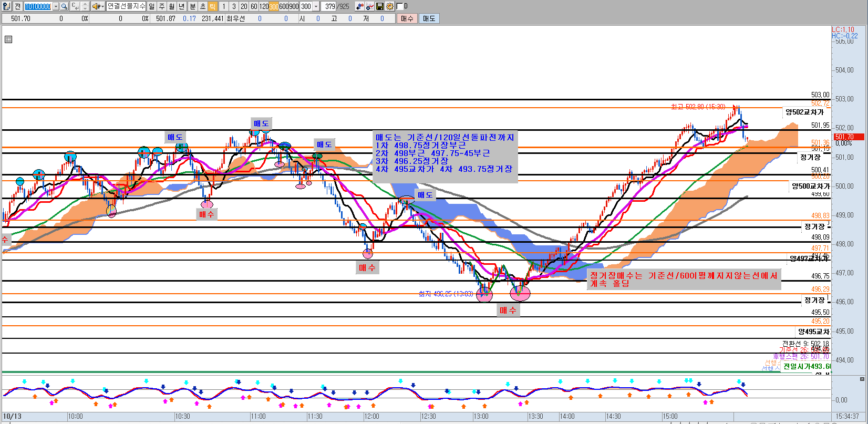Select the 일 daily period tab
868x424 pixels.
(x=152, y=6)
